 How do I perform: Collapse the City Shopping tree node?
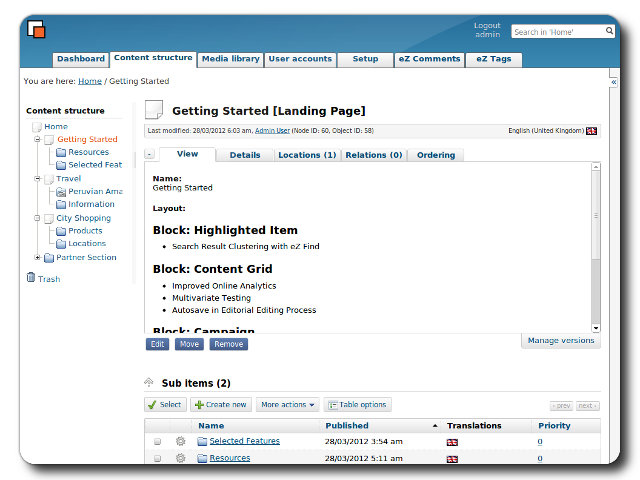coord(37,218)
